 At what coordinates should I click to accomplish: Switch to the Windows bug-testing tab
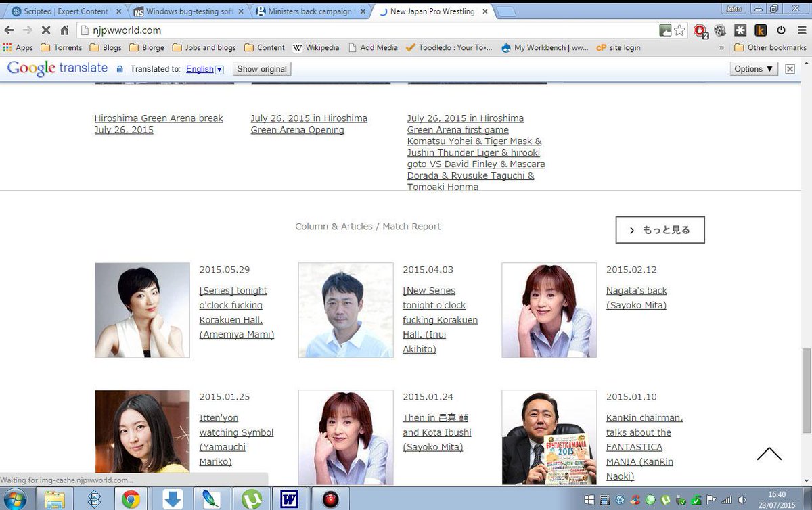coord(188,11)
